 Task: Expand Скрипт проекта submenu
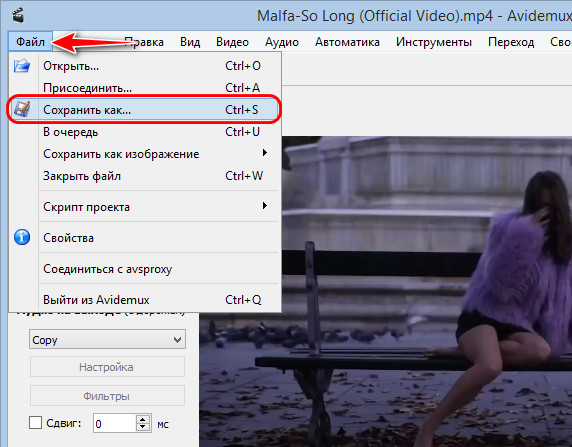coord(145,207)
